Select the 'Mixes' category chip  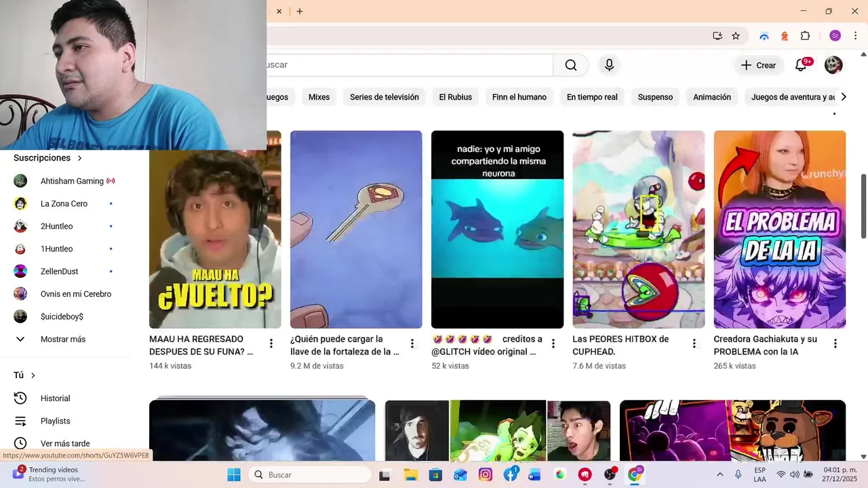click(319, 97)
